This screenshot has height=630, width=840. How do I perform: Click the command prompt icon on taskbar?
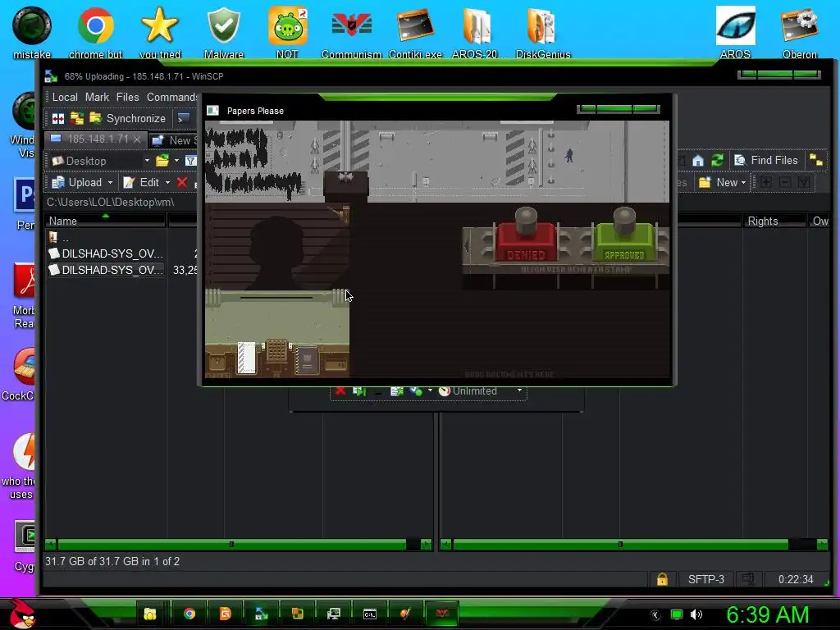(x=370, y=614)
